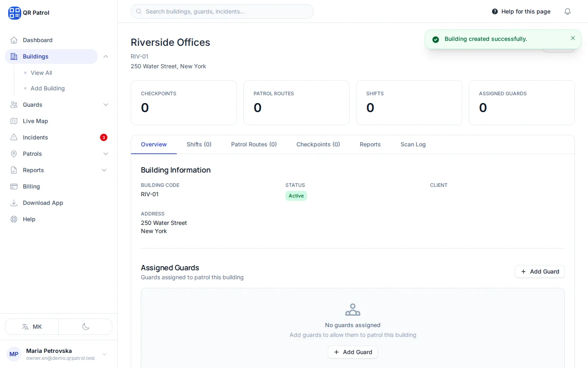
Task: Click Add Guard in the empty state
Action: pos(353,352)
